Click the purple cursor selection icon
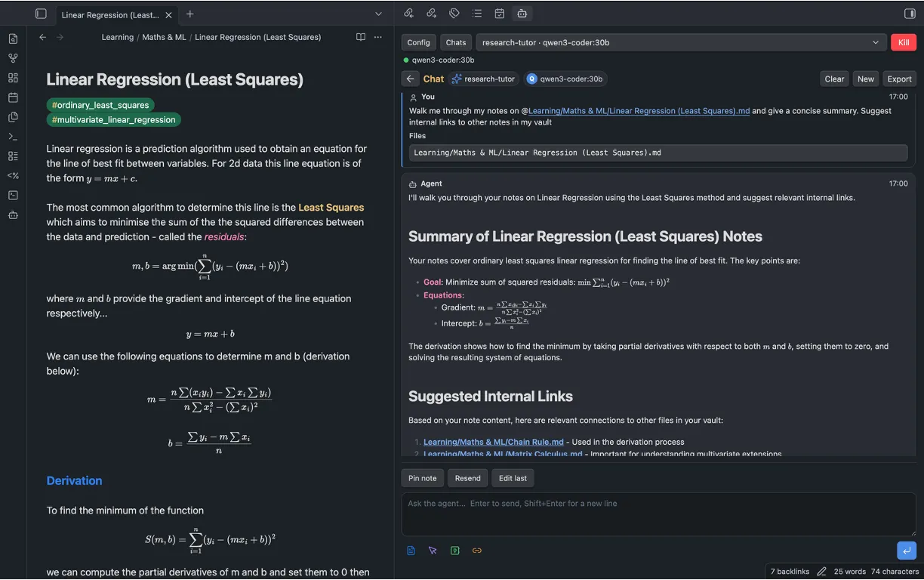The height and width of the screenshot is (580, 924). click(433, 551)
